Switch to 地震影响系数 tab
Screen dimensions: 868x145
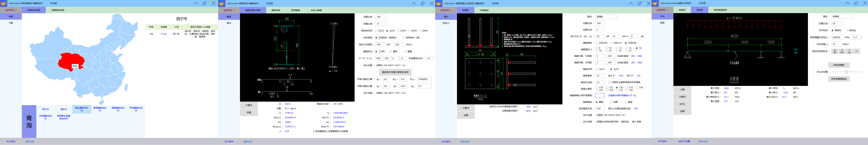58,10
